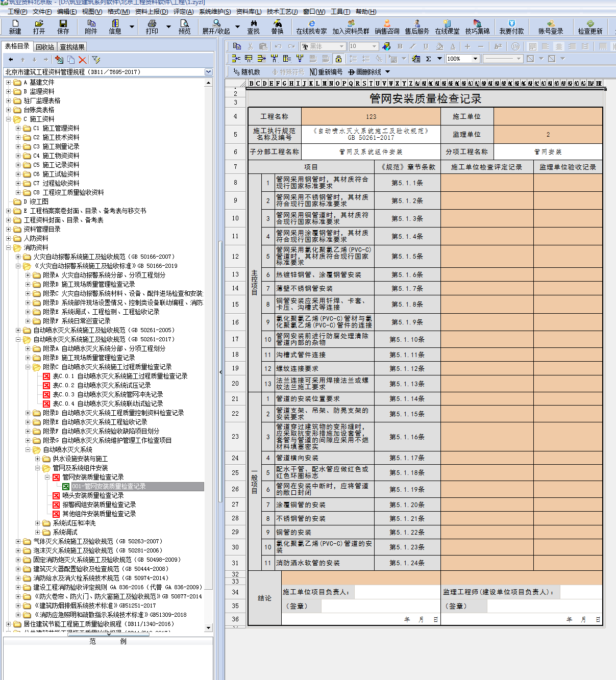Open the 格式(M) menu
Viewport: 616px width, 680px height.
point(118,11)
